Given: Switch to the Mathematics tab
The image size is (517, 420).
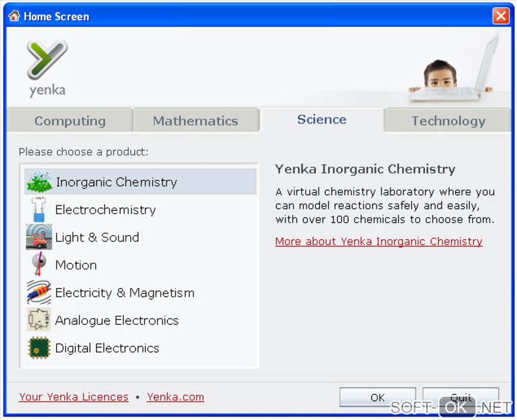Looking at the screenshot, I should pyautogui.click(x=196, y=121).
